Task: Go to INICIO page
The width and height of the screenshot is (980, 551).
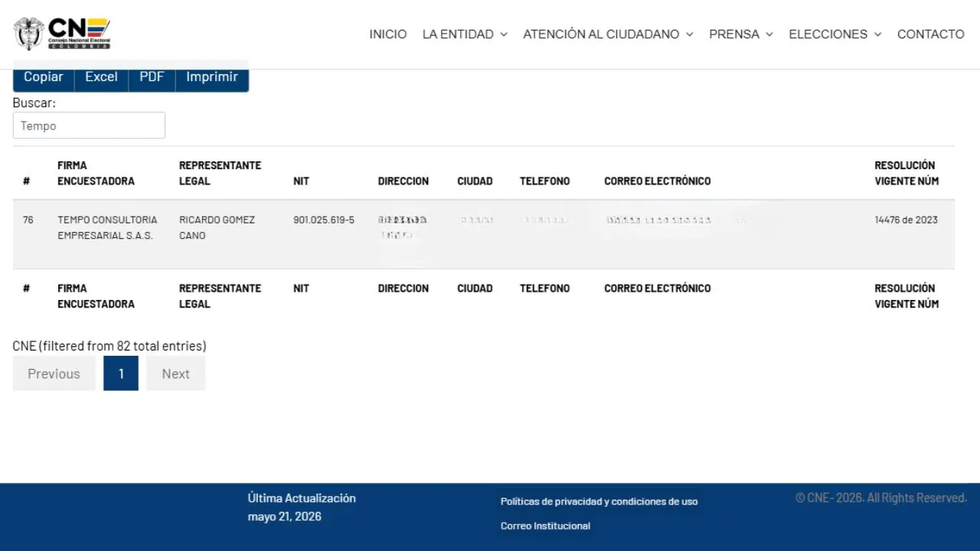Action: pos(388,34)
